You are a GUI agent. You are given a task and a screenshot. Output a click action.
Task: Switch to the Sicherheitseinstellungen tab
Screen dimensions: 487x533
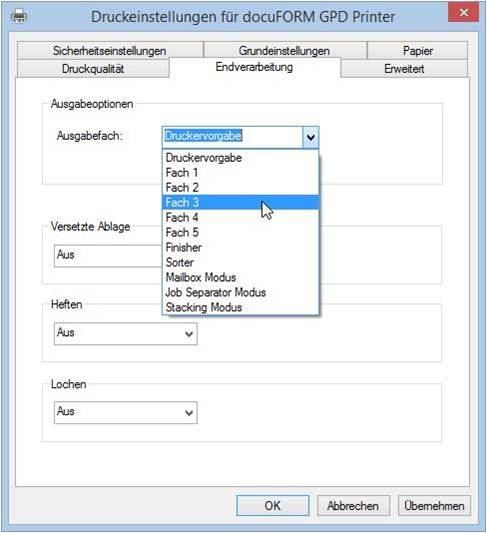pos(110,51)
